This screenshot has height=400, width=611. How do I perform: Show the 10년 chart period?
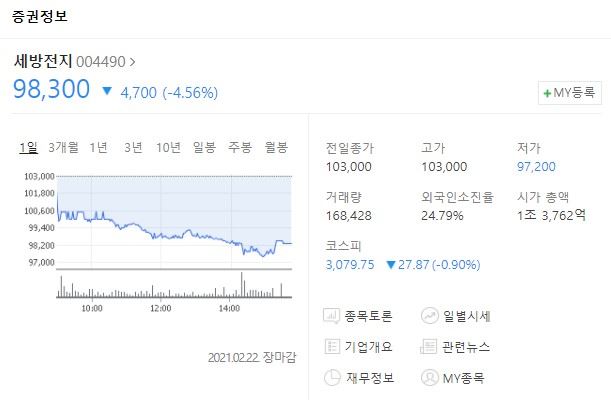coord(168,147)
